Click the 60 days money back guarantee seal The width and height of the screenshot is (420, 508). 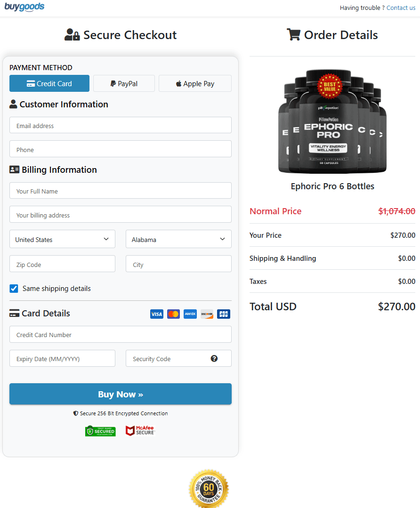click(x=209, y=489)
